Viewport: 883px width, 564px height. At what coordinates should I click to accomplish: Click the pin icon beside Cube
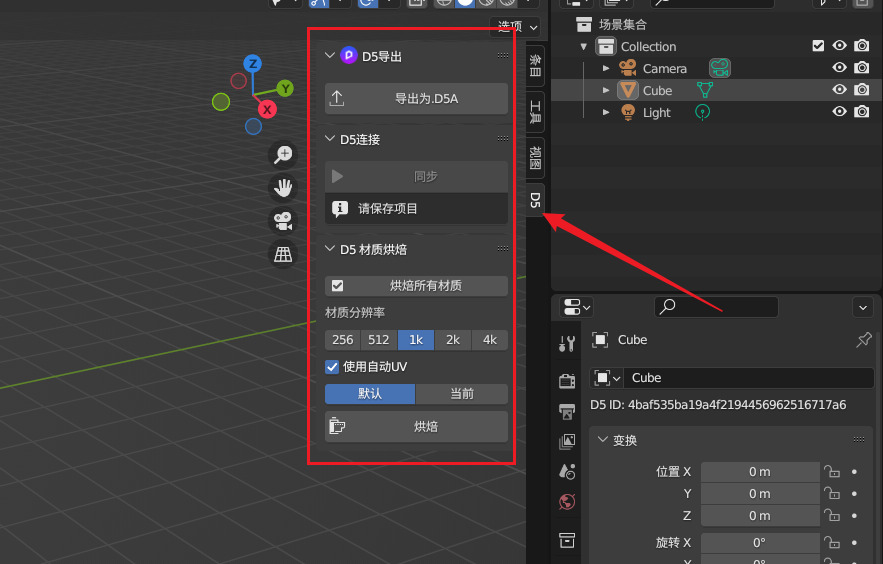point(863,339)
